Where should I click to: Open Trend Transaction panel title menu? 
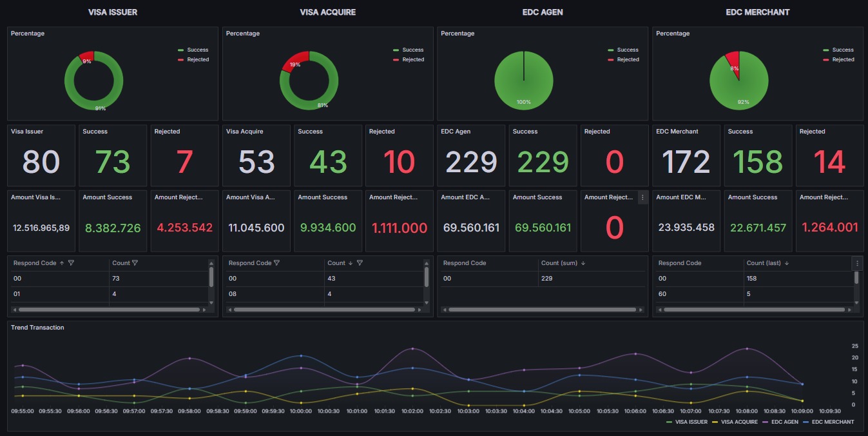click(x=37, y=328)
